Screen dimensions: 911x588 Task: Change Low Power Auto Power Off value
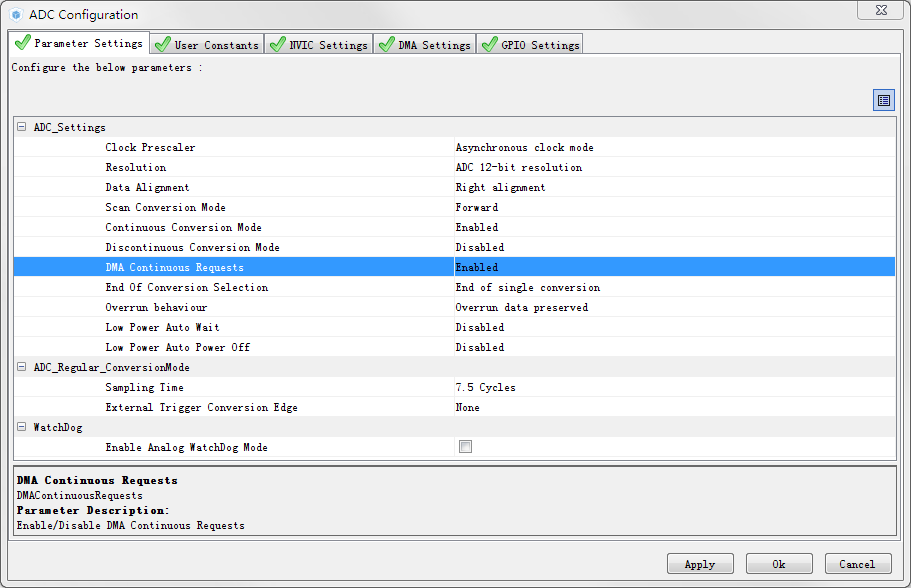pyautogui.click(x=675, y=347)
